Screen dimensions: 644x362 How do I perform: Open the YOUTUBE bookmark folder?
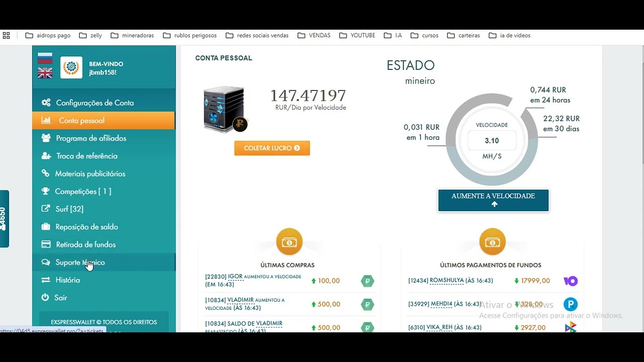coord(357,36)
